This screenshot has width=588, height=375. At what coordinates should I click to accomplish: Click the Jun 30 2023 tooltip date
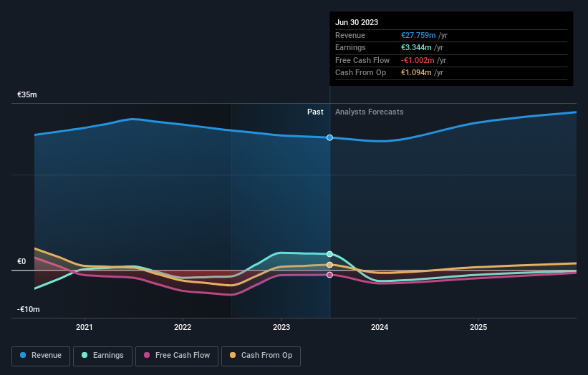pyautogui.click(x=357, y=22)
